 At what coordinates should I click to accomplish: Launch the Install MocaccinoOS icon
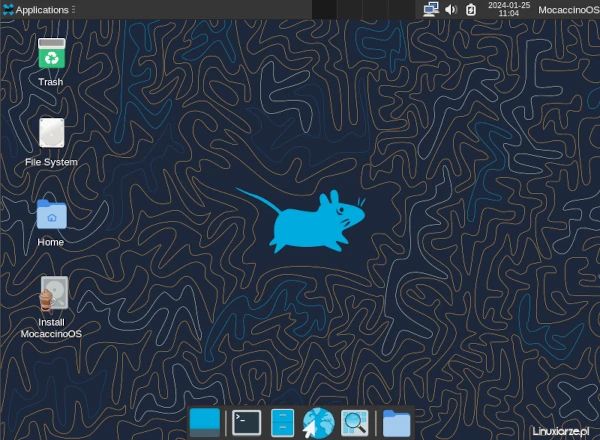click(54, 293)
